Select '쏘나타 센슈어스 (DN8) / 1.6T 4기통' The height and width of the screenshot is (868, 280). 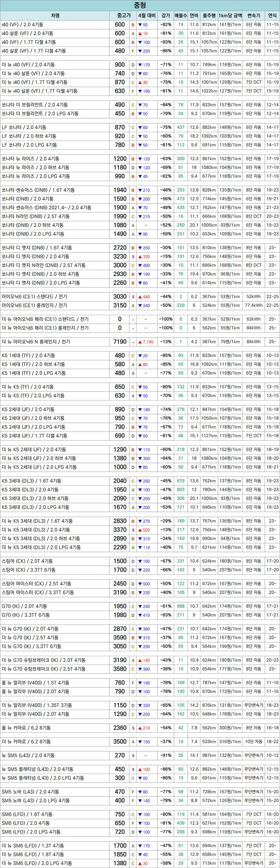38,190
